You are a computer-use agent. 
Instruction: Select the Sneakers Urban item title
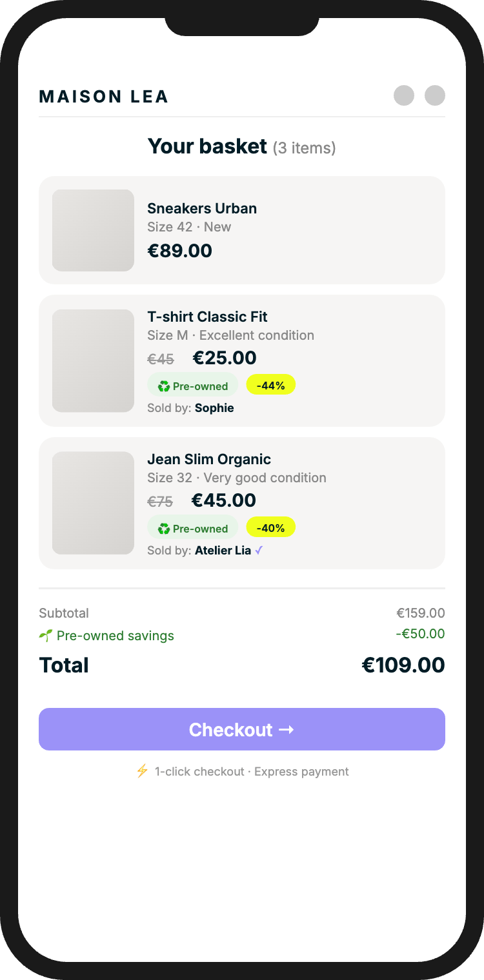pos(202,208)
